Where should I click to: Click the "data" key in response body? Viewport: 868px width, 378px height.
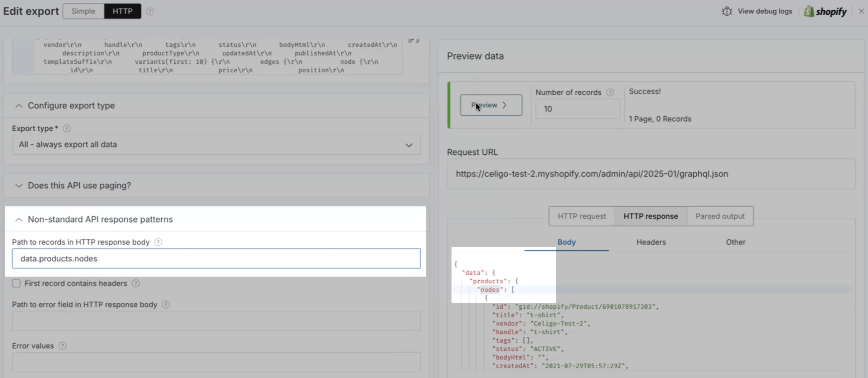coord(472,273)
